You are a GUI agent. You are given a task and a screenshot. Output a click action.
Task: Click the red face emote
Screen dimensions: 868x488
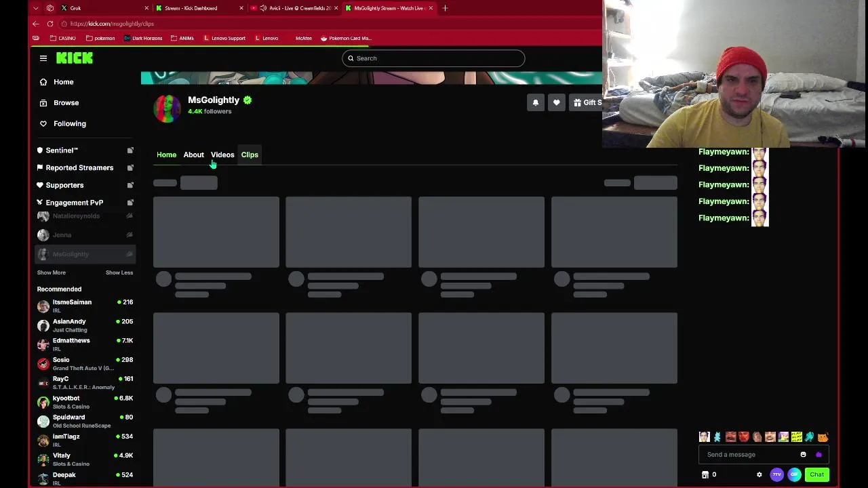744,437
